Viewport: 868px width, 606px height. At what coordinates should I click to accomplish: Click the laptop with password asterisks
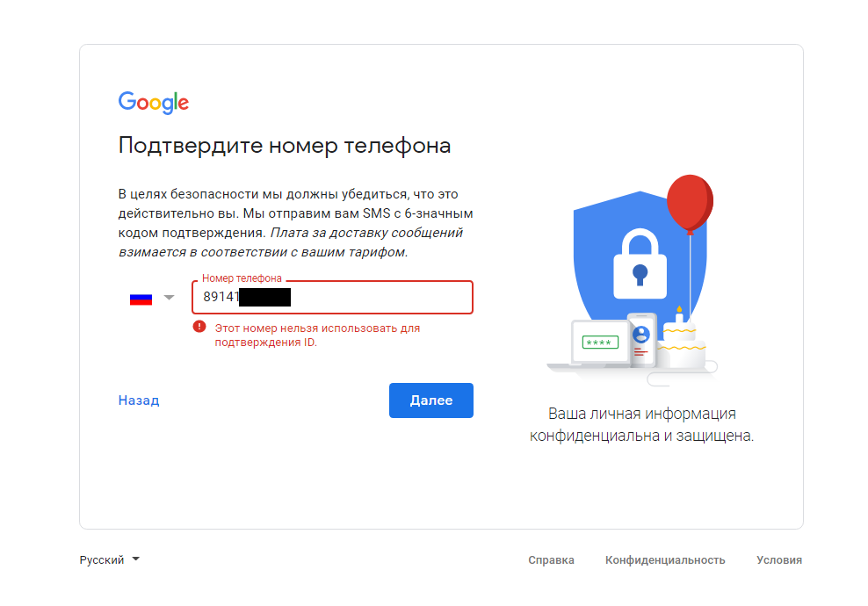coord(598,343)
